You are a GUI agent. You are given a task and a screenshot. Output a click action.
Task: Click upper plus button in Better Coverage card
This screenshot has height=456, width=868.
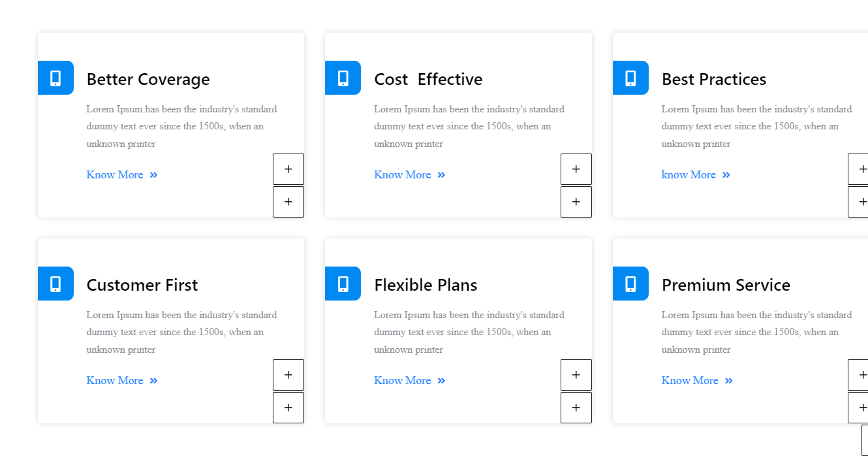pos(288,169)
